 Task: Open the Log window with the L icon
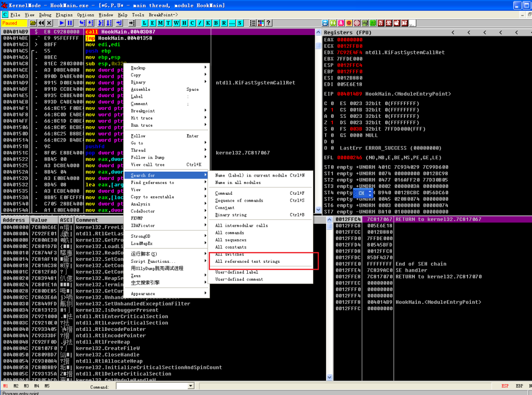144,23
